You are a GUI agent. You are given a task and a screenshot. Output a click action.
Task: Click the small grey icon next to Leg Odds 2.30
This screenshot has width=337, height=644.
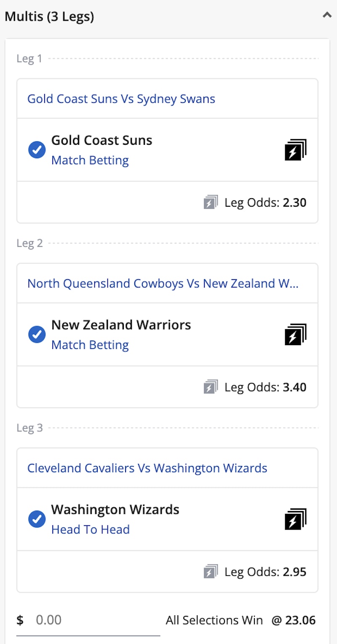point(211,202)
